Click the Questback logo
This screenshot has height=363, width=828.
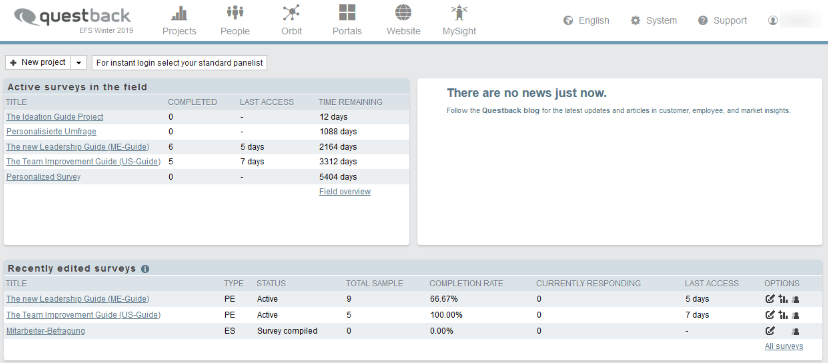73,18
